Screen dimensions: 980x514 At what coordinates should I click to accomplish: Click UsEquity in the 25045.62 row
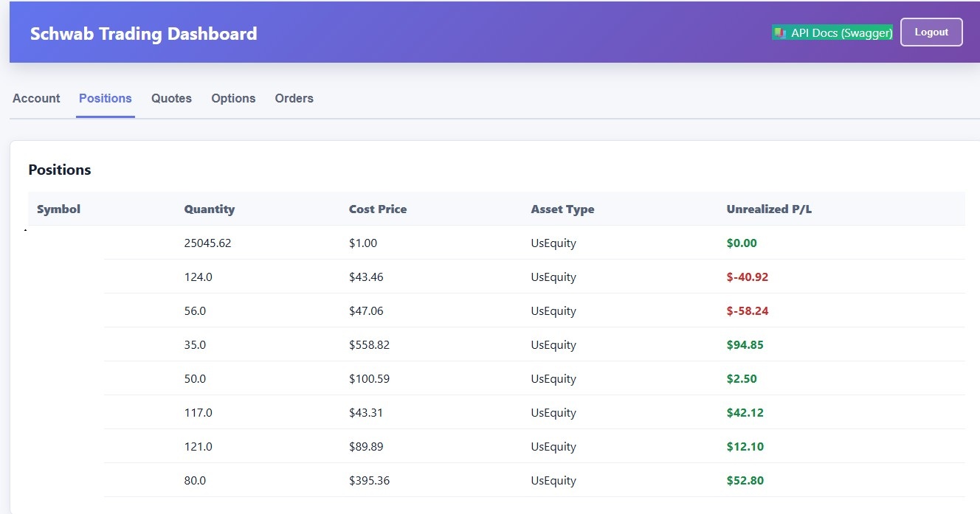553,243
